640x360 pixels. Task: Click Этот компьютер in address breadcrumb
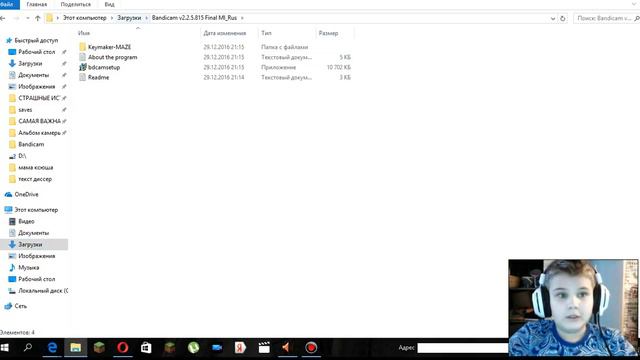pyautogui.click(x=84, y=18)
